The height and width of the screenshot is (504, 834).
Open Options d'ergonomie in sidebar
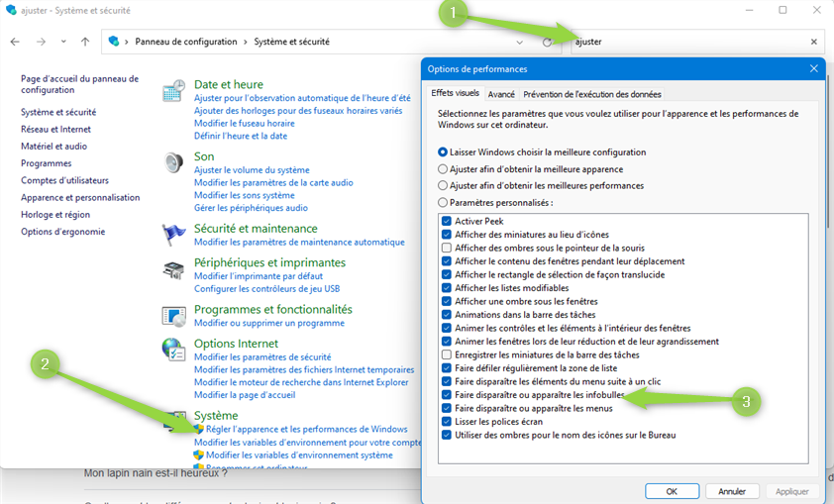coord(62,232)
